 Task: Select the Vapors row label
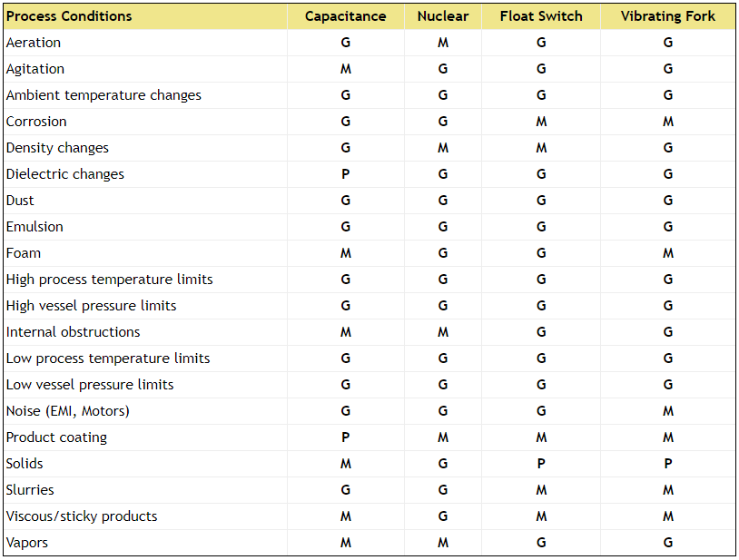coord(27,543)
